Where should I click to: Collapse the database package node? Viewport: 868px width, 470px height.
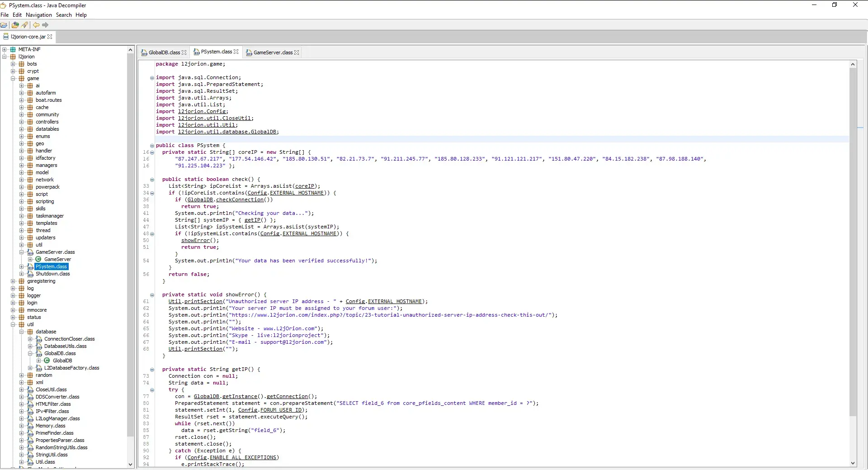click(22, 332)
